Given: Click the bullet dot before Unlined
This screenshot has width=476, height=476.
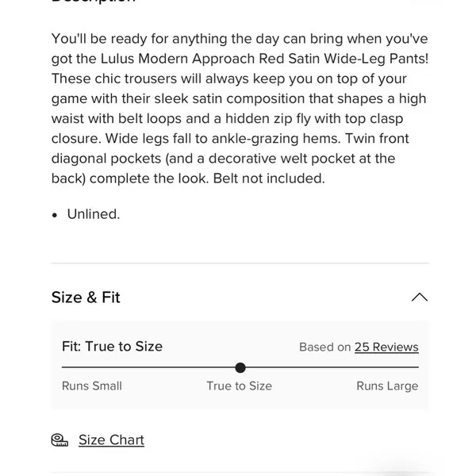Looking at the screenshot, I should (55, 215).
